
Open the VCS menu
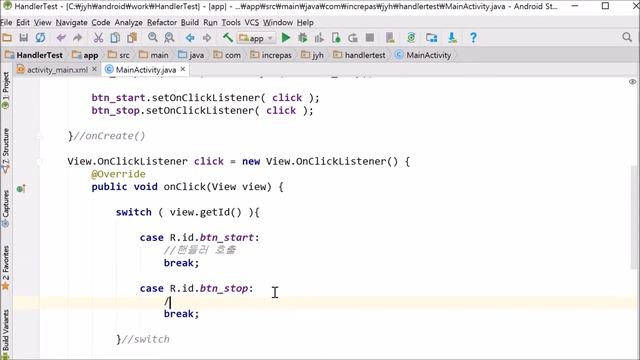[252, 22]
